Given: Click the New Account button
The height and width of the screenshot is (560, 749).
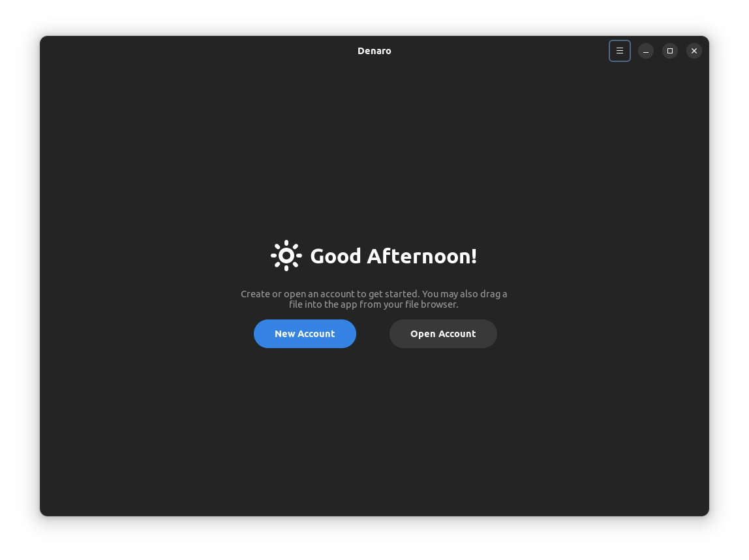Looking at the screenshot, I should 305,334.
